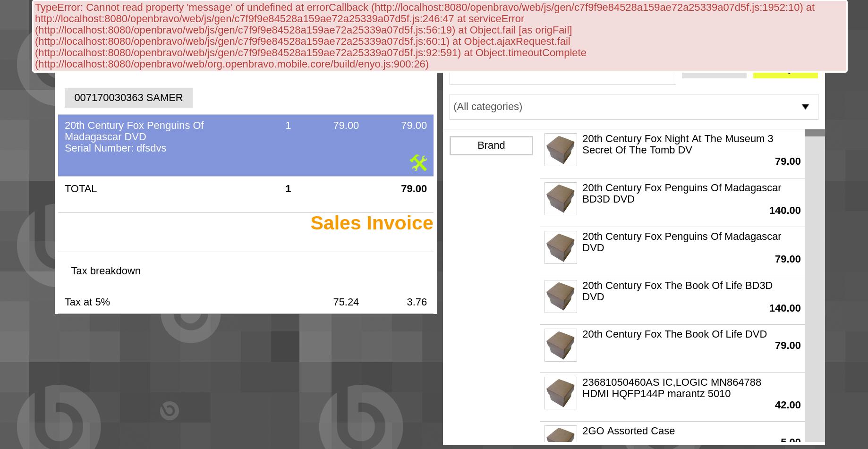868x449 pixels.
Task: Click the black arrow of the category dropdown
Action: (x=805, y=107)
